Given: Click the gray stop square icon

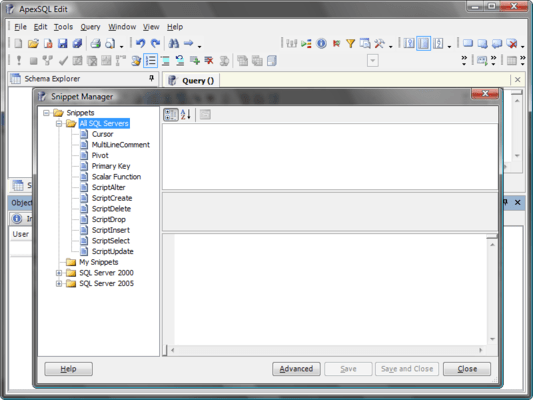Looking at the screenshot, I should (33, 60).
